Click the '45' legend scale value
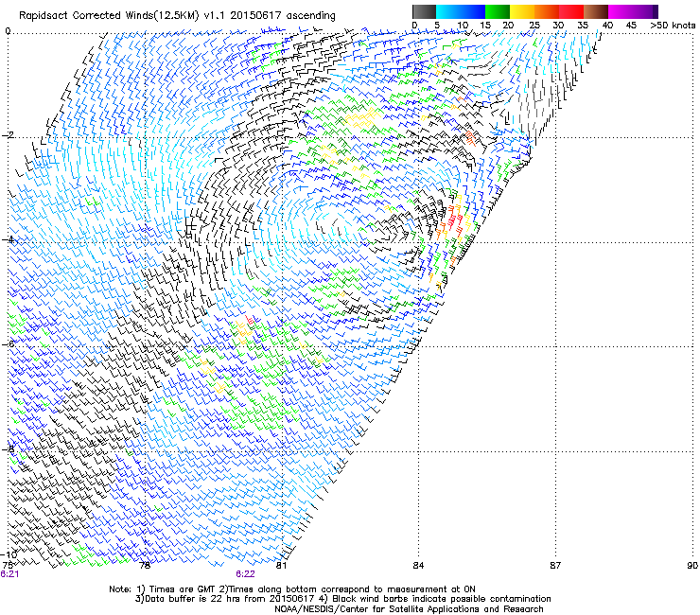The image size is (700, 615). [x=631, y=25]
